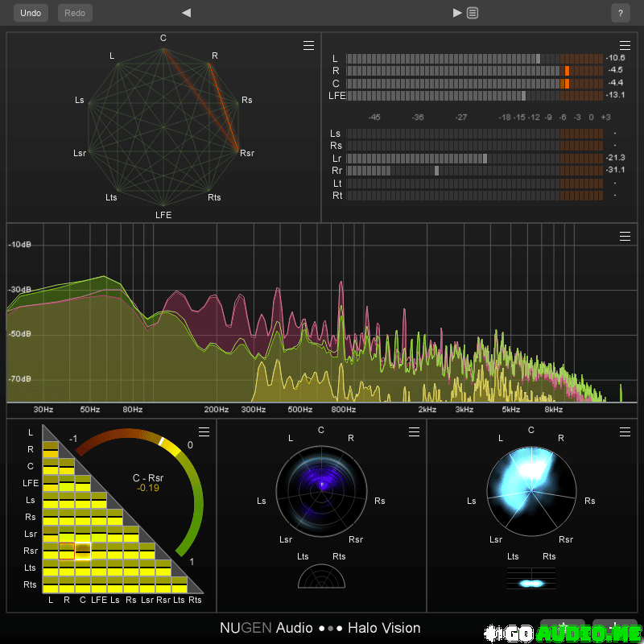This screenshot has height=644, width=644.
Task: Open help with the question mark button
Action: pos(620,13)
